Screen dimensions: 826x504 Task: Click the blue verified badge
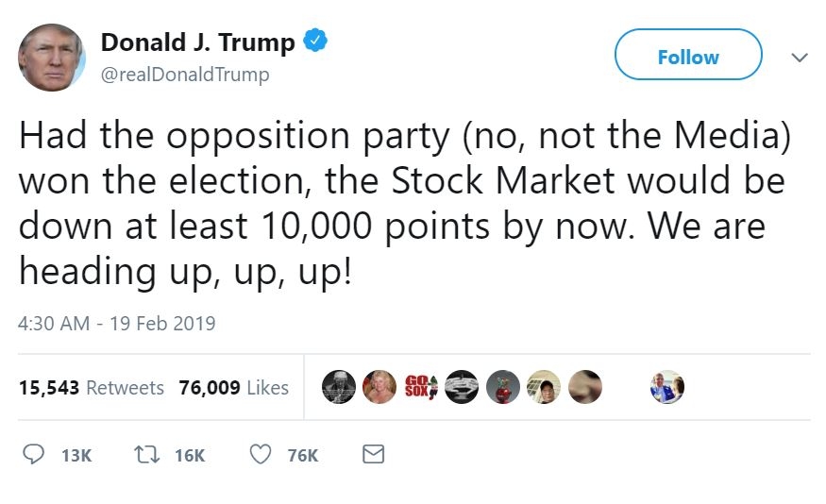click(315, 42)
